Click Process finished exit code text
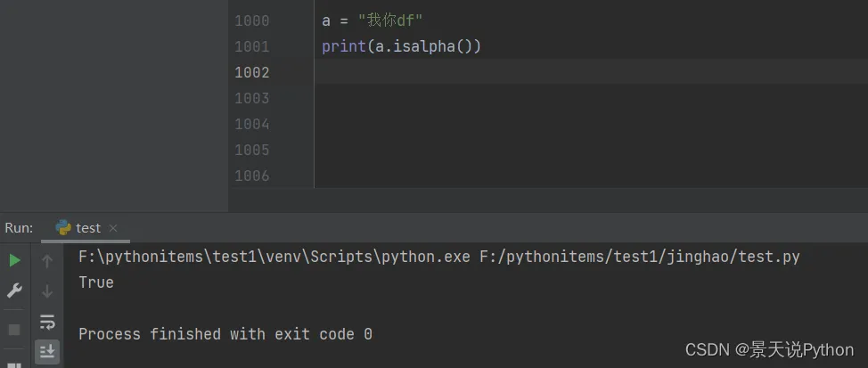The width and height of the screenshot is (868, 368). coord(225,334)
